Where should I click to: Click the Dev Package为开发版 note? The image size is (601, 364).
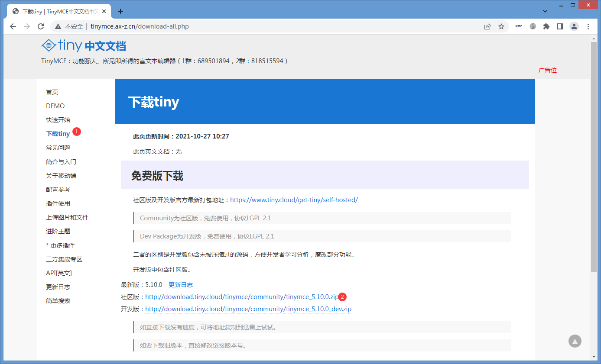(x=322, y=236)
